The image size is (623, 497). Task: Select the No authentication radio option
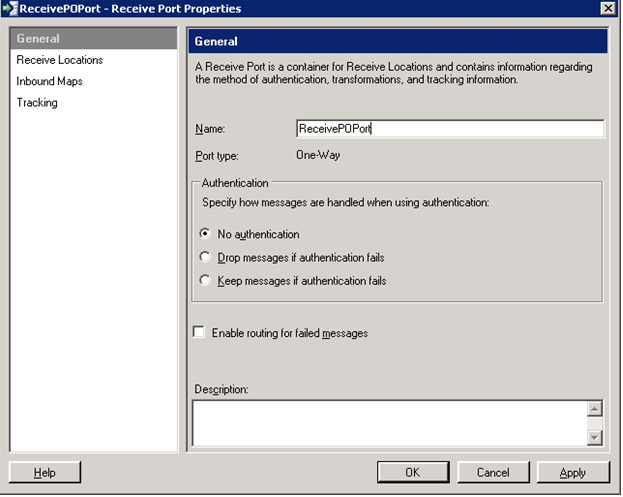click(x=205, y=234)
